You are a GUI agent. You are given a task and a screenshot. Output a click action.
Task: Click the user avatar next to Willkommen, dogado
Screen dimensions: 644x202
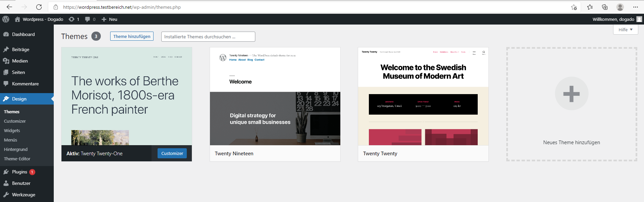pos(639,19)
